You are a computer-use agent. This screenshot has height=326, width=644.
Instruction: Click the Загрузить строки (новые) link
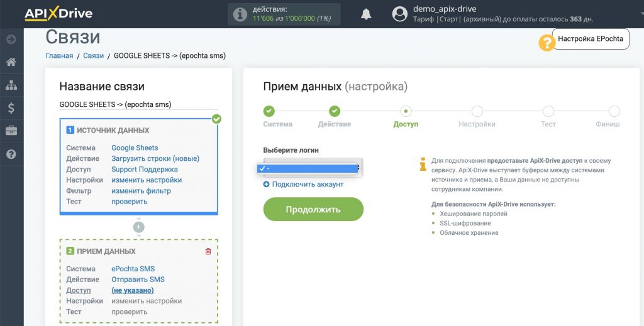(155, 159)
